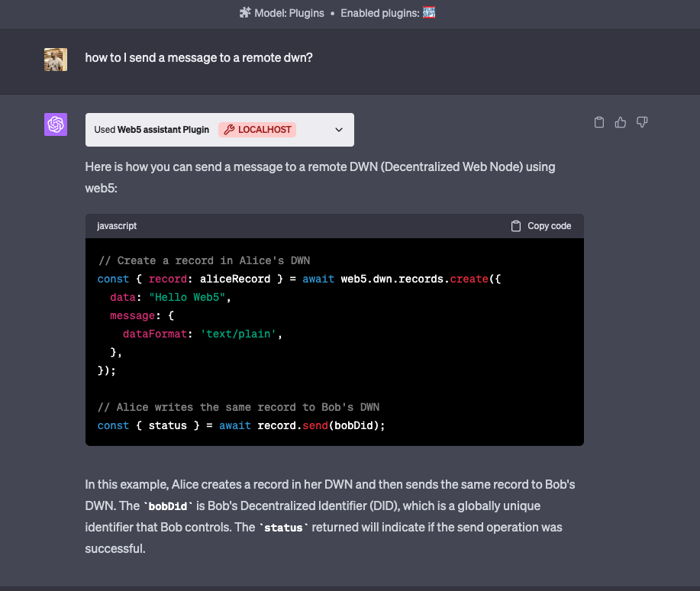Give the response a thumbs down
Screen dimensions: 700x591
(641, 121)
